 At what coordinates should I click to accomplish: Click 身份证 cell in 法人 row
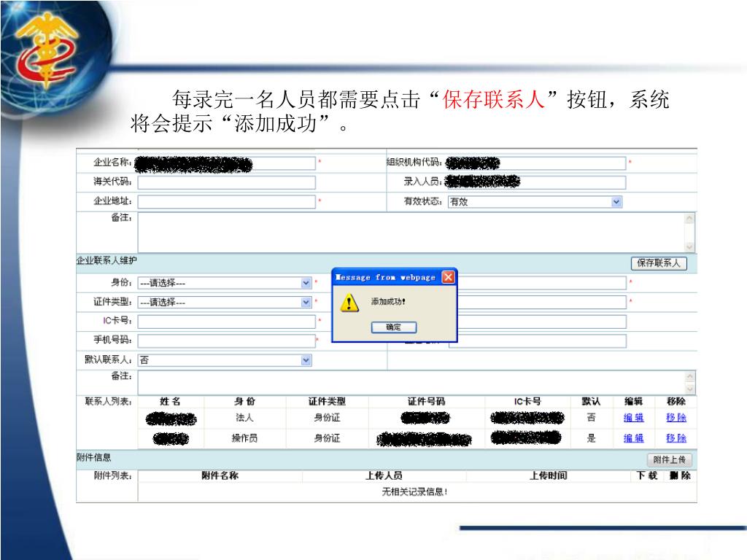click(x=327, y=418)
